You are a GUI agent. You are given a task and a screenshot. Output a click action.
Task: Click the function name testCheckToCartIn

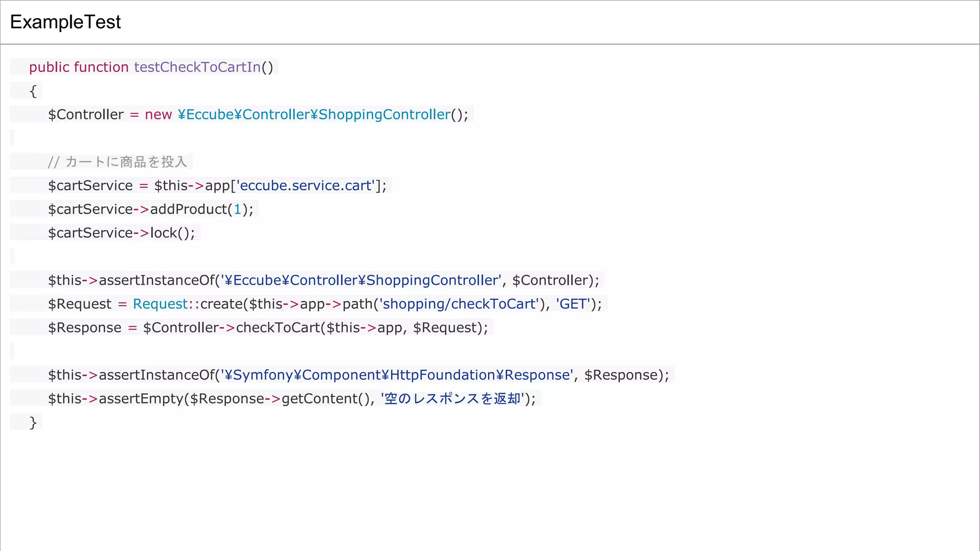197,67
